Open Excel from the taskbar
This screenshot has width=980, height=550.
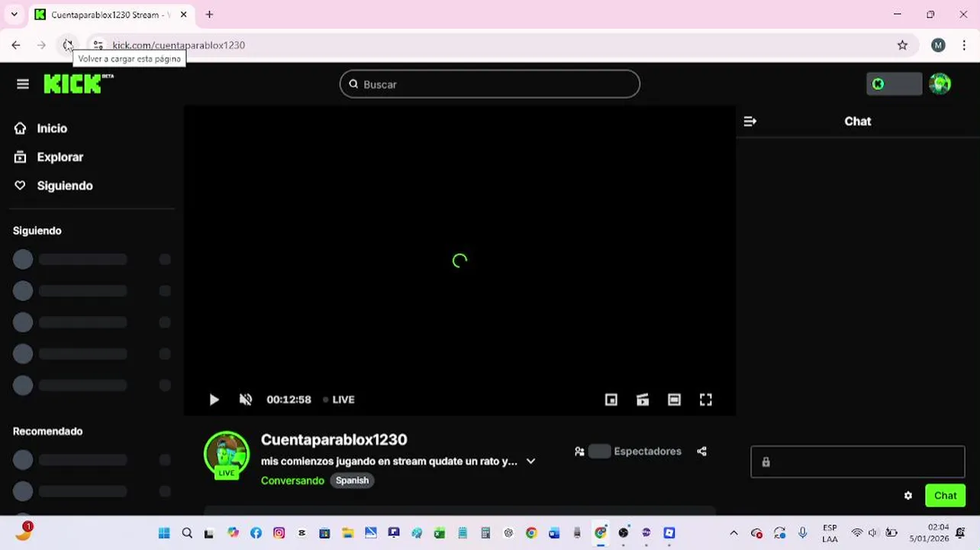pos(439,533)
